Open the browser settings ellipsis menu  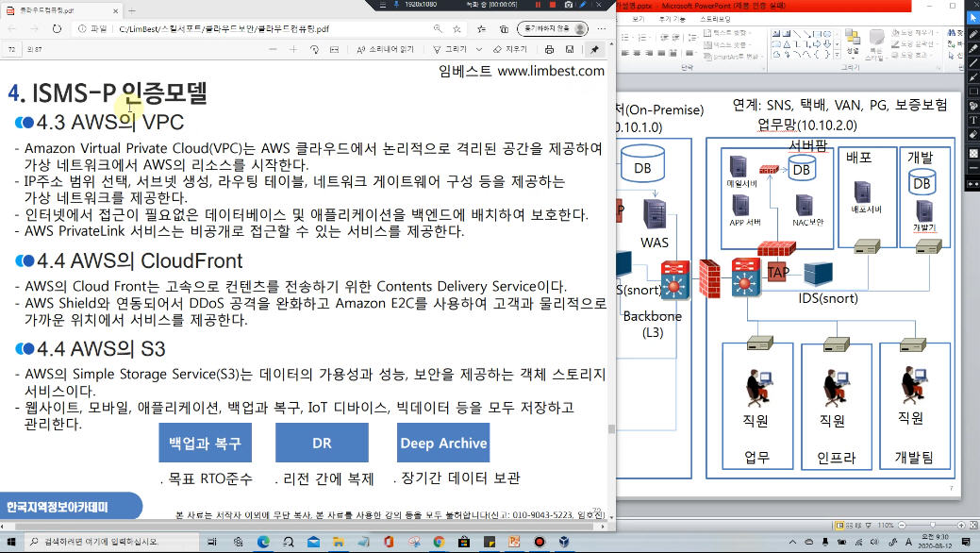pyautogui.click(x=601, y=28)
